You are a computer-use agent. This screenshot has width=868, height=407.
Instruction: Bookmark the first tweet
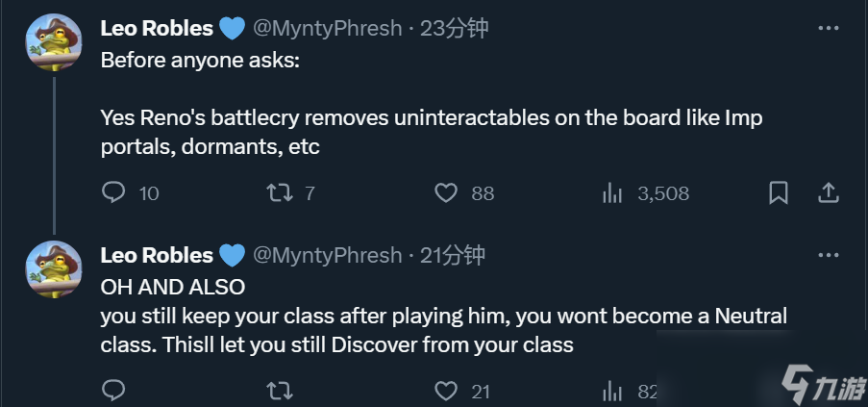pos(779,193)
